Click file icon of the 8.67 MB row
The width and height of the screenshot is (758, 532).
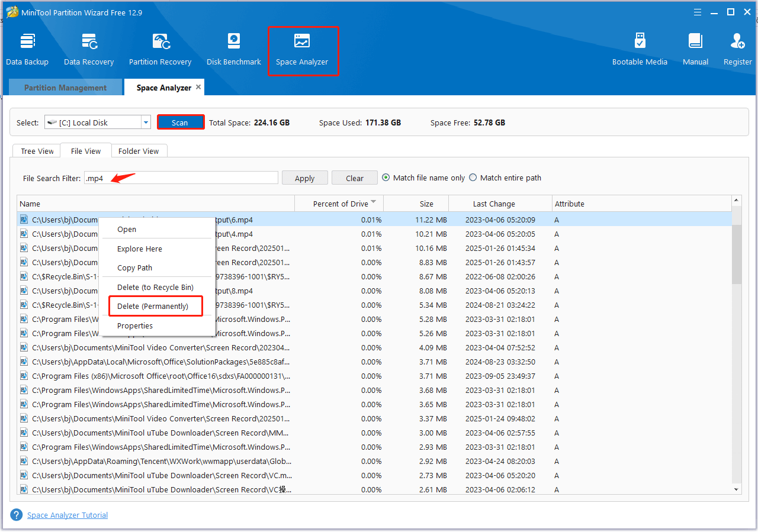pyautogui.click(x=24, y=276)
